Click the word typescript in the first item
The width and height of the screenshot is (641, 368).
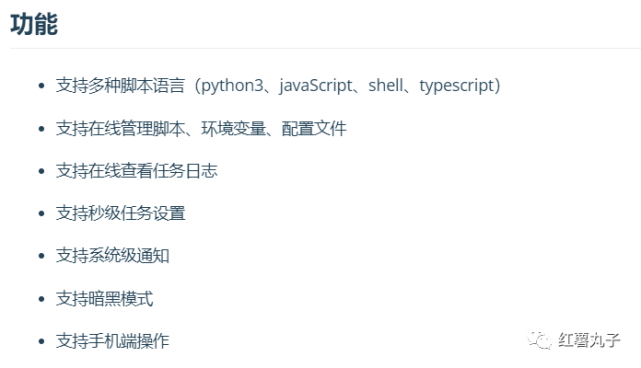pyautogui.click(x=457, y=86)
